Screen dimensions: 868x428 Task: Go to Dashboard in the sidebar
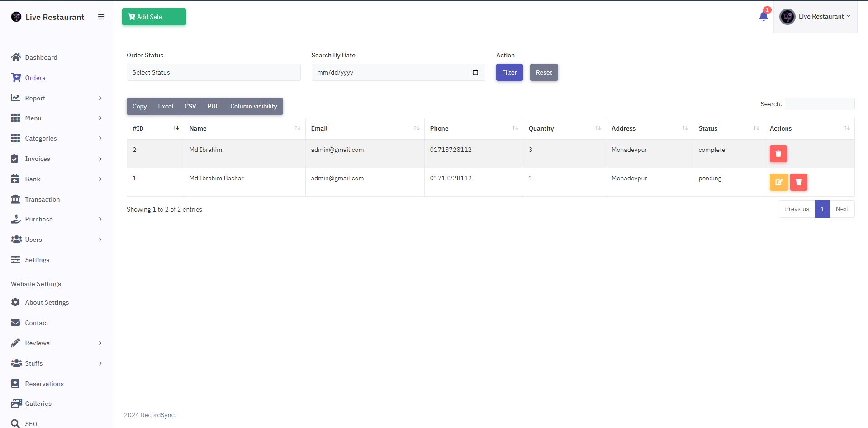coord(41,57)
